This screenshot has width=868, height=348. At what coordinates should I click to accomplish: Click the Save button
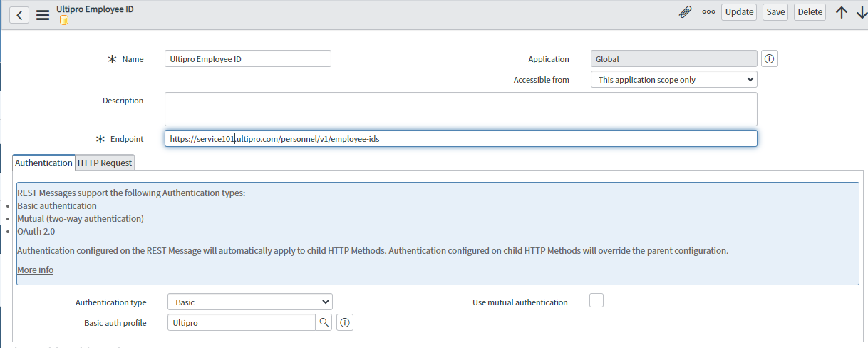[775, 12]
